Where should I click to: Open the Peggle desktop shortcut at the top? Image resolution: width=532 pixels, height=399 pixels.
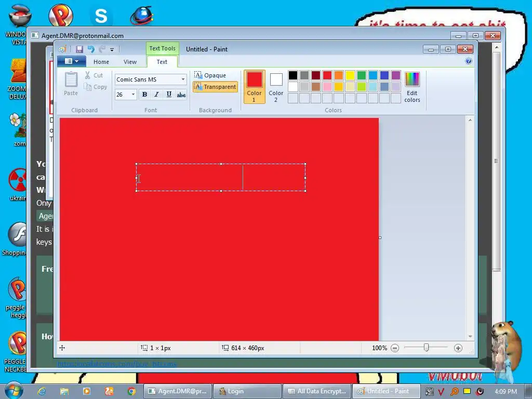click(60, 15)
